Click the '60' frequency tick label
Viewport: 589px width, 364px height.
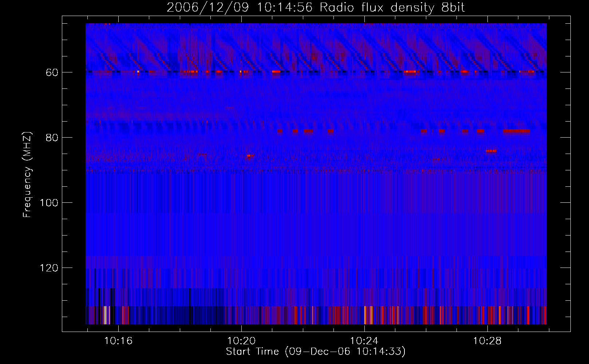pos(52,72)
